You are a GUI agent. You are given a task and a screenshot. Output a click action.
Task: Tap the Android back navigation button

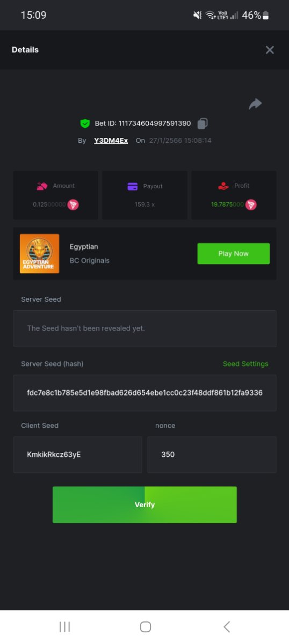[227, 627]
